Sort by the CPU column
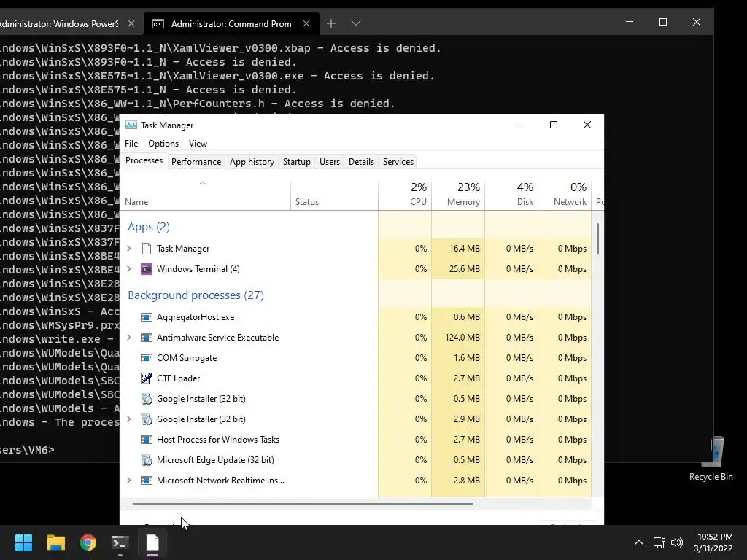 point(405,195)
